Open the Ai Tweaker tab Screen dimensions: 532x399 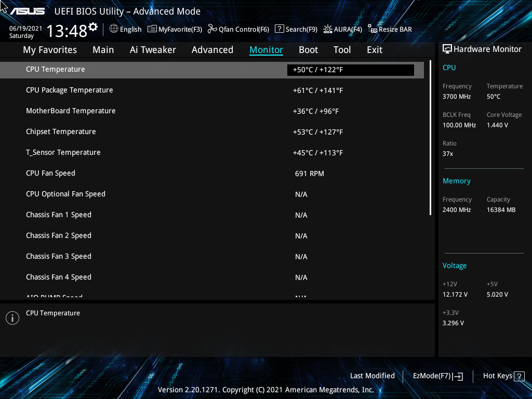pyautogui.click(x=153, y=49)
